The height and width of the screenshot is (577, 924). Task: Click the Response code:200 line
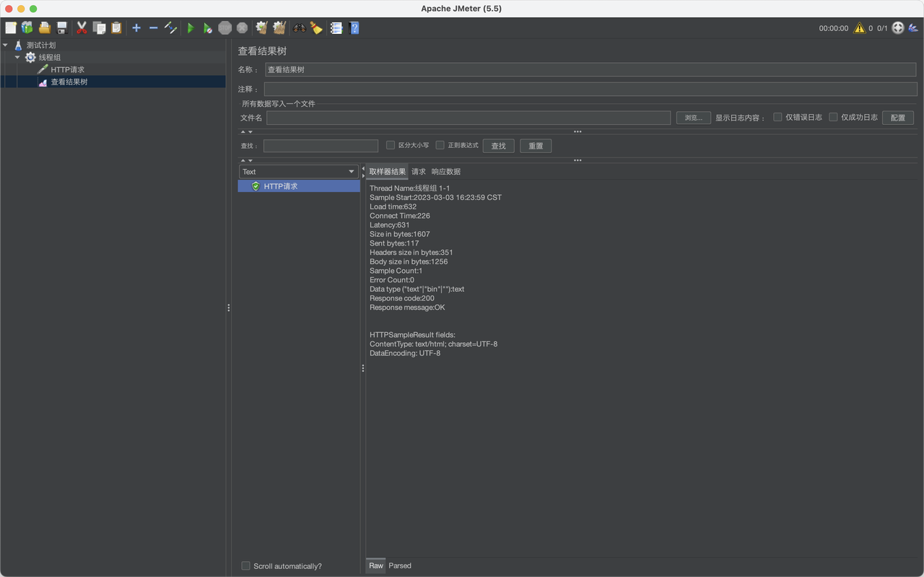[402, 298]
